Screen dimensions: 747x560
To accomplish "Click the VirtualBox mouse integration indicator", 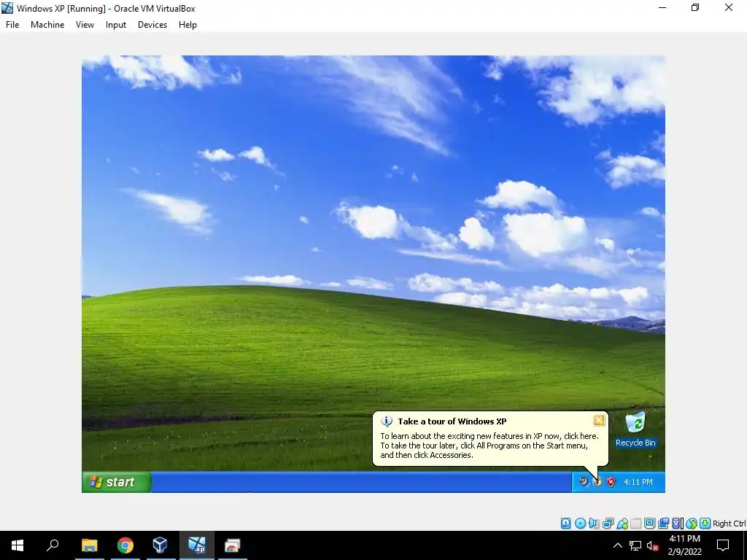I will click(692, 524).
